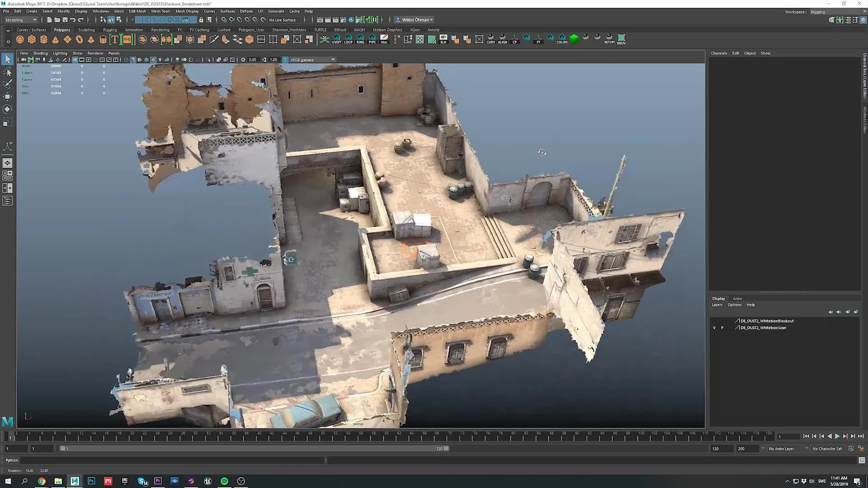868x488 pixels.
Task: Click the Polygon Cylinder shelf icon
Action: click(44, 40)
